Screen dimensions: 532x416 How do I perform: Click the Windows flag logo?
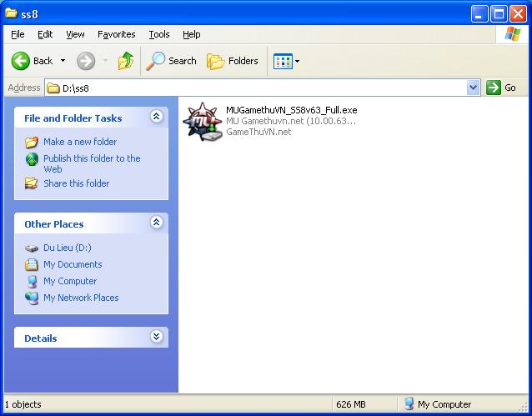[513, 34]
